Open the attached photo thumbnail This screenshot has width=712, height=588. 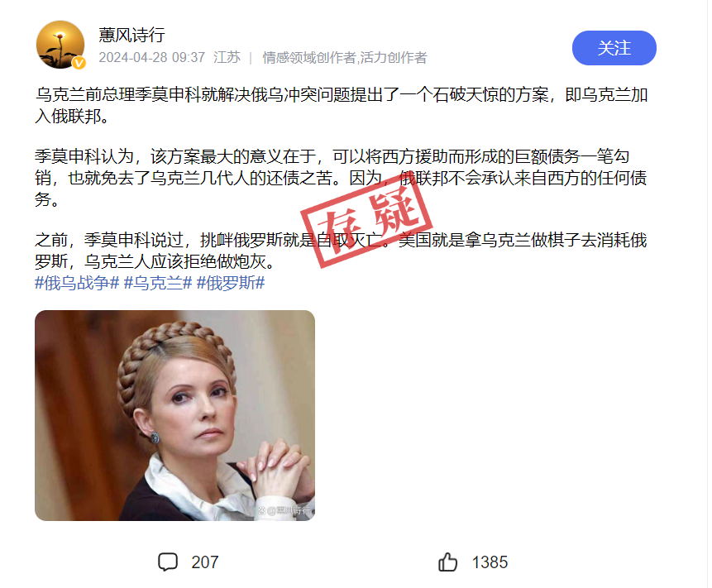pyautogui.click(x=174, y=415)
